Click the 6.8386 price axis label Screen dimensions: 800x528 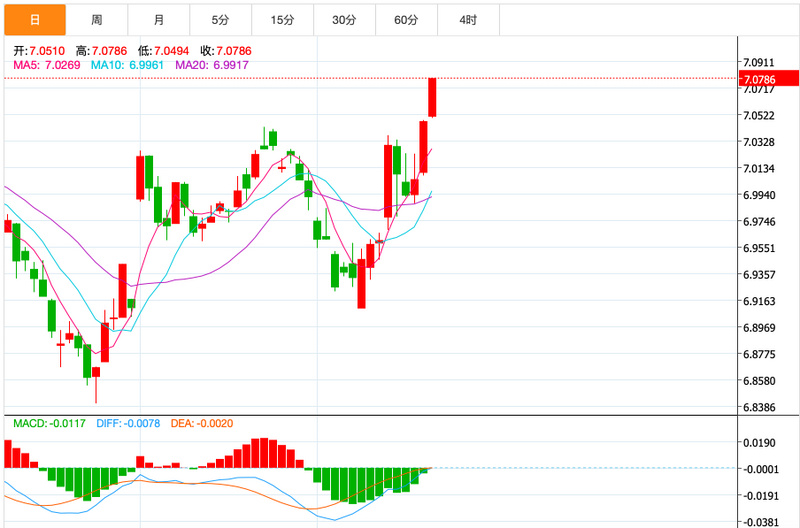click(759, 407)
